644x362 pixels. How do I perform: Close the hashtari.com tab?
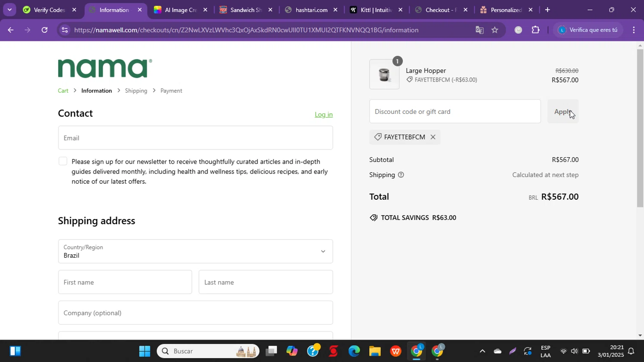coord(335,10)
